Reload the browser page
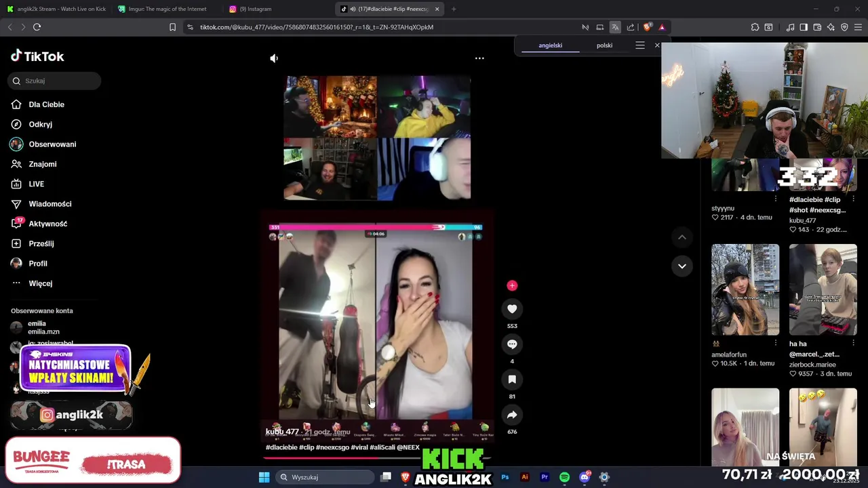 pyautogui.click(x=37, y=27)
